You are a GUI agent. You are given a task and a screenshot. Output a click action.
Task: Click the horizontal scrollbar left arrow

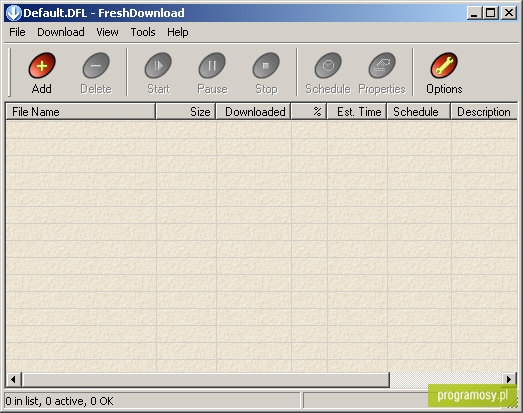(14, 380)
